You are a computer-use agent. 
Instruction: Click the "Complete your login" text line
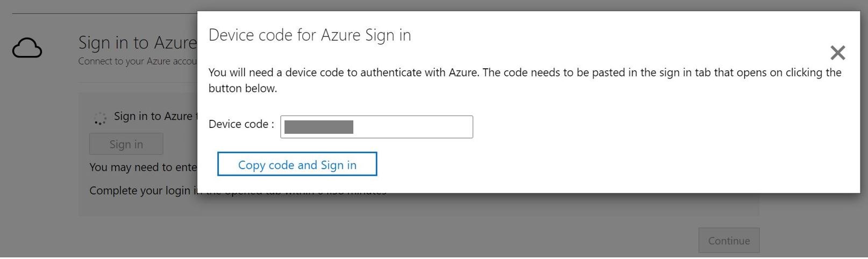[x=140, y=191]
